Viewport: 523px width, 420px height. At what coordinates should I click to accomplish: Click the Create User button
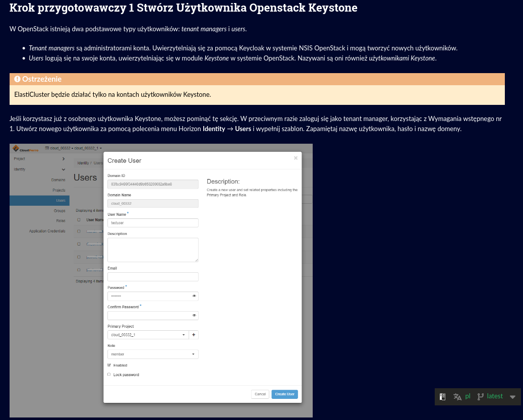click(x=284, y=394)
